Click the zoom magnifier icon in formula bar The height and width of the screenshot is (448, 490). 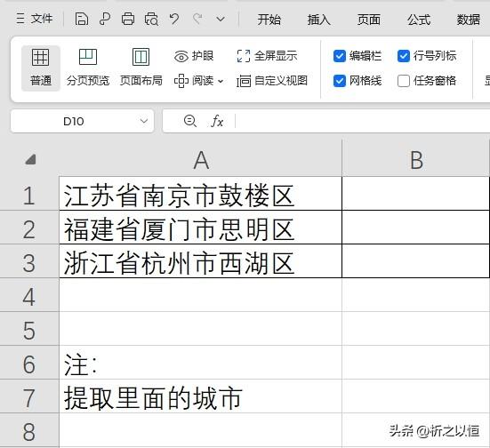[x=190, y=121]
